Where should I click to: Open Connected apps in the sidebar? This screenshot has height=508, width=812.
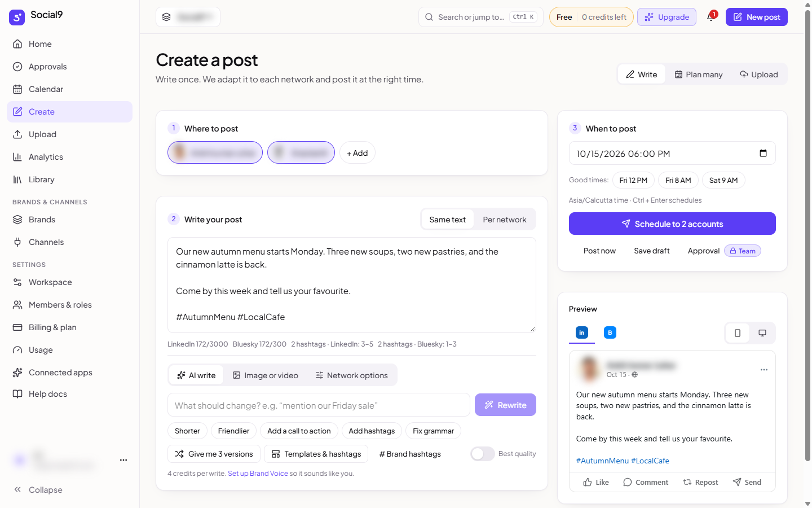tap(70, 373)
